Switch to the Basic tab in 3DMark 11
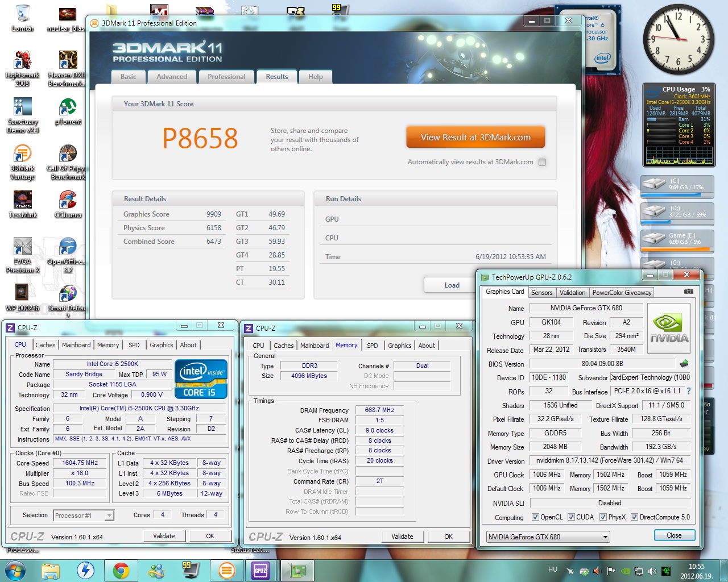 [x=129, y=77]
